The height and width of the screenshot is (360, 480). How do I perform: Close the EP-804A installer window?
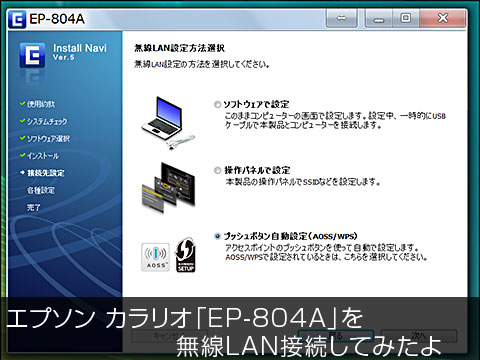(443, 18)
